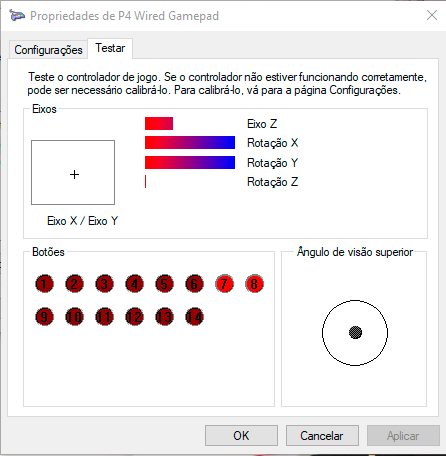Click the crosshair in Eixo X / Eixo Y box
The height and width of the screenshot is (456, 446).
pos(74,174)
